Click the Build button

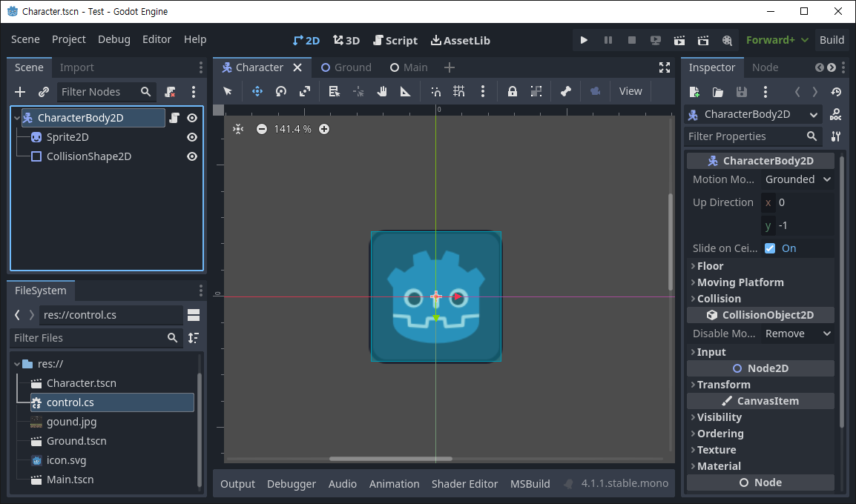click(x=832, y=40)
